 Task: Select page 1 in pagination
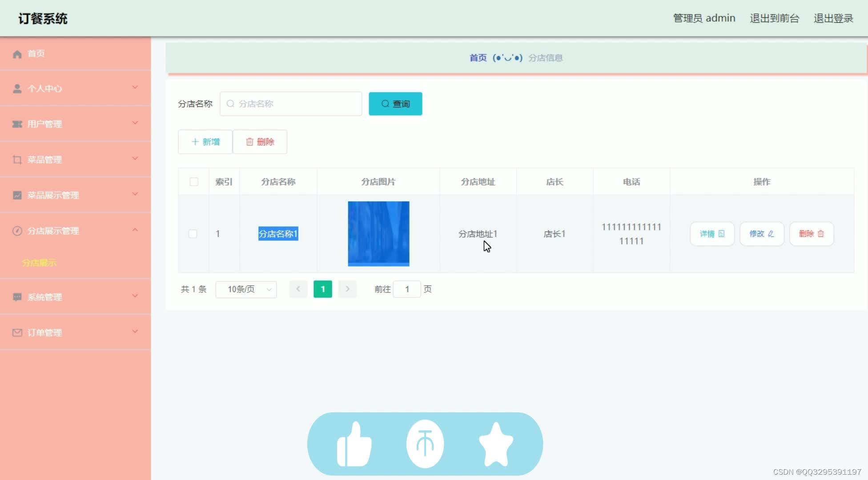click(x=323, y=289)
